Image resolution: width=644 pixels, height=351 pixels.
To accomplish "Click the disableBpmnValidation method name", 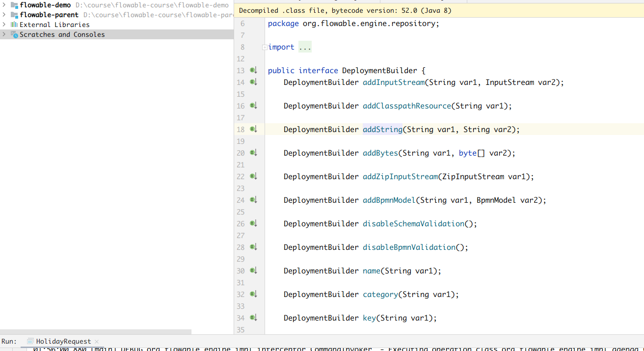I will coord(409,247).
